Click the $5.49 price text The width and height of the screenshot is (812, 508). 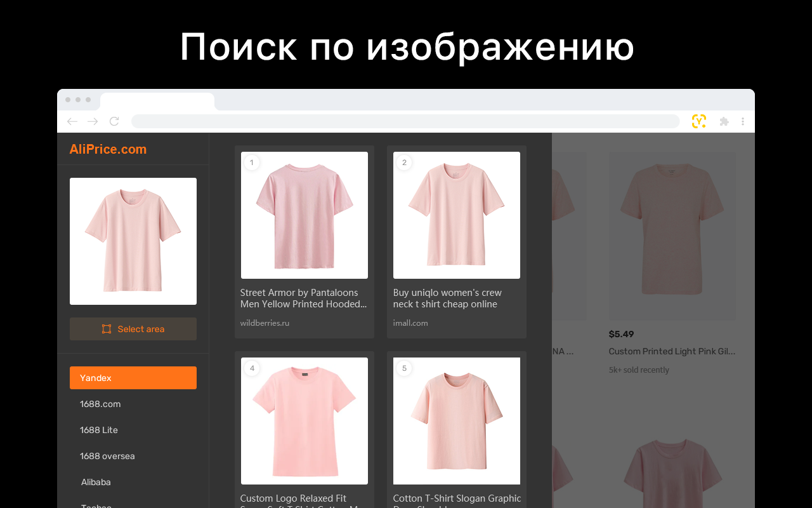(621, 334)
